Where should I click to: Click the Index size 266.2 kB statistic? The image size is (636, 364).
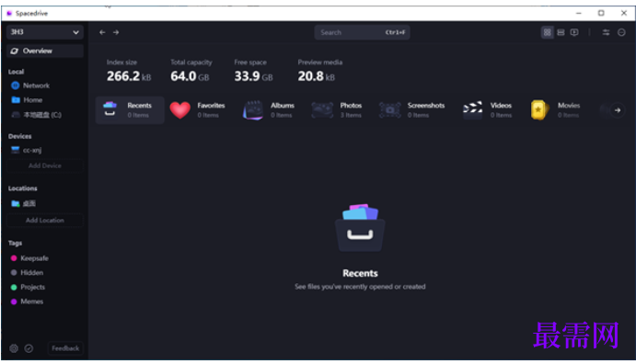tap(129, 72)
